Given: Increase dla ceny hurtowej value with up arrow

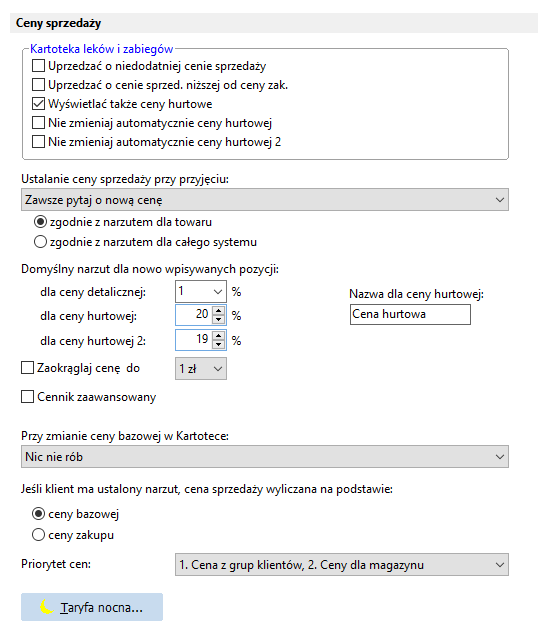Looking at the screenshot, I should pyautogui.click(x=219, y=311).
